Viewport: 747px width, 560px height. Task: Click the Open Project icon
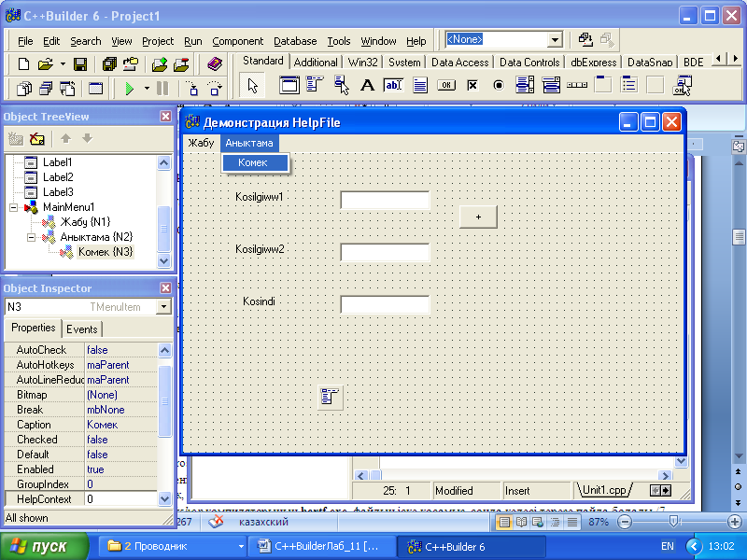coord(131,63)
